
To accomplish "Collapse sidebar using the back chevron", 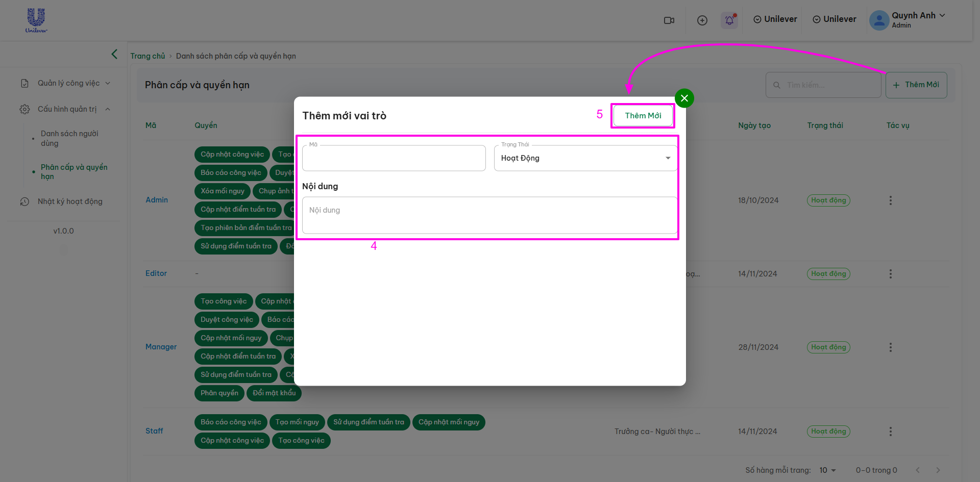I will click(114, 54).
